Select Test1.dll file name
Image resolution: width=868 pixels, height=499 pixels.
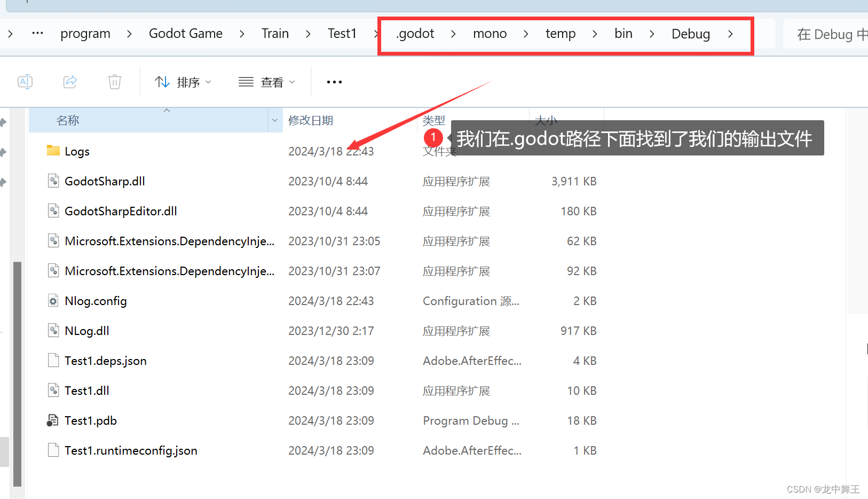[x=87, y=391]
